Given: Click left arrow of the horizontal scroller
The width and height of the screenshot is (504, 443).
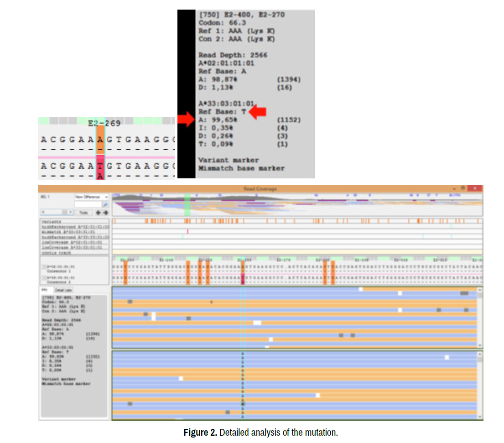Looking at the screenshot, I should pyautogui.click(x=43, y=213).
